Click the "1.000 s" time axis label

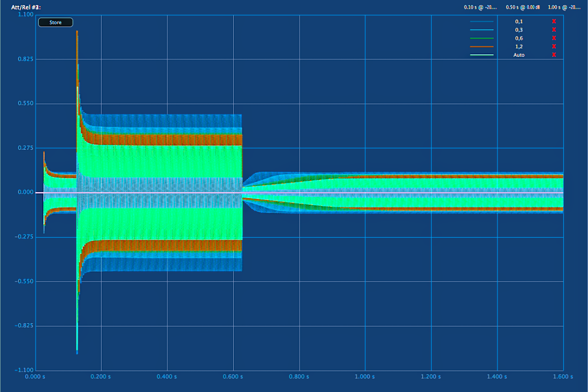pos(364,376)
